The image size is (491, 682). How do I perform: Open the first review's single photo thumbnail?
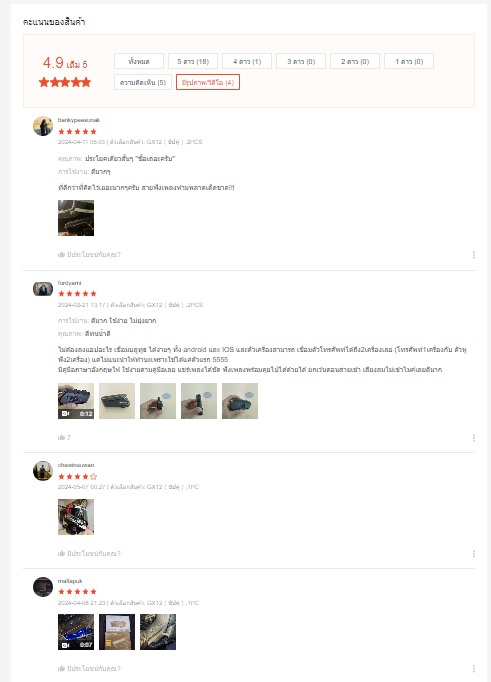pos(76,218)
